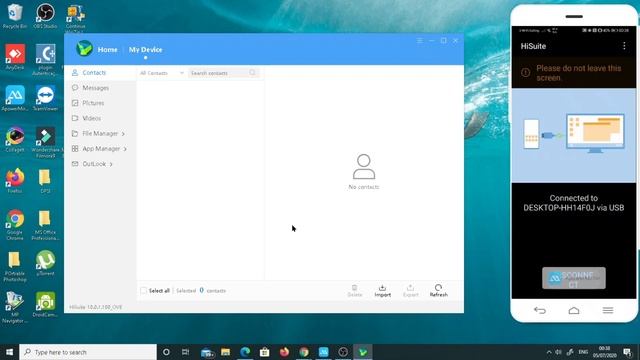The height and width of the screenshot is (360, 640).
Task: Tap the phone Back navigation button
Action: tap(540, 311)
